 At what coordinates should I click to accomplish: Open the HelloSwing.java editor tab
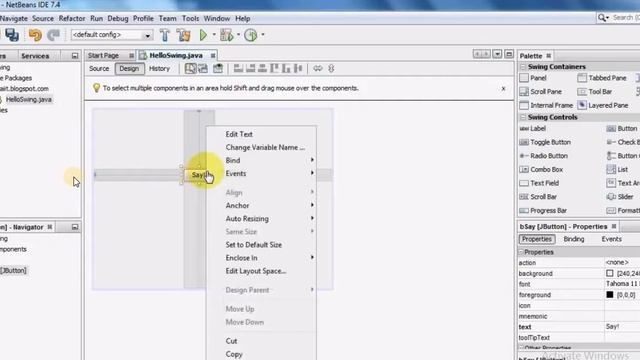tap(176, 56)
